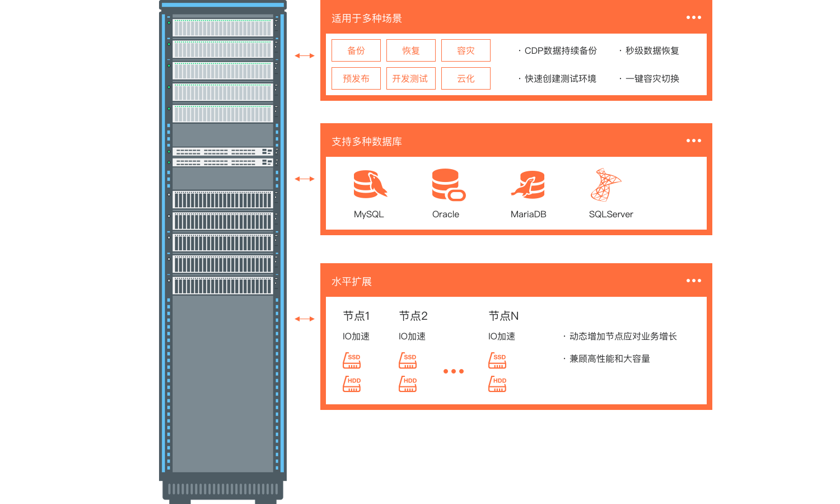Click the text 快速创建测试环境
The height and width of the screenshot is (504, 840).
click(561, 79)
